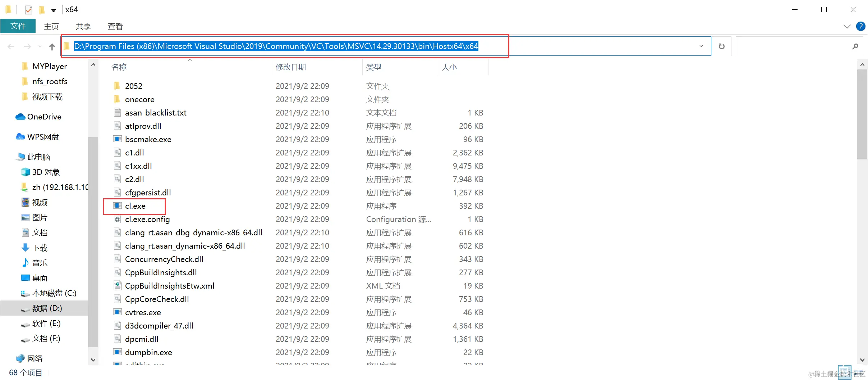Click the Back navigation arrow

tap(11, 46)
